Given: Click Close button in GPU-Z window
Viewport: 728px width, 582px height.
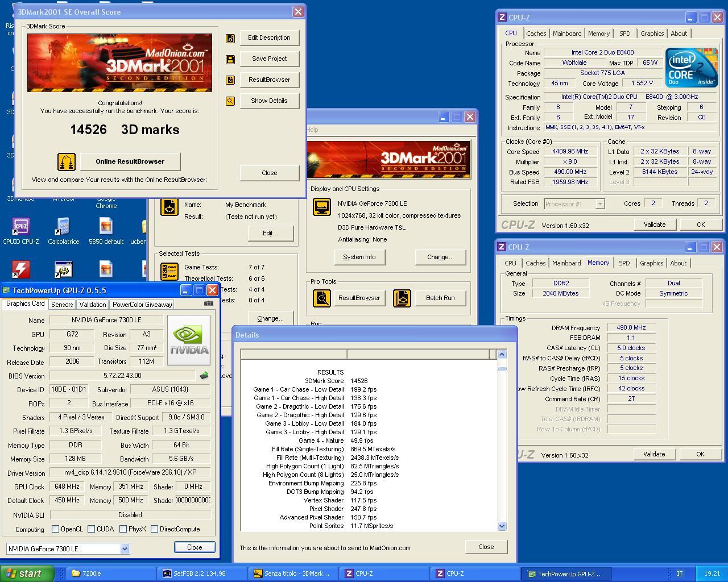Looking at the screenshot, I should [x=195, y=547].
